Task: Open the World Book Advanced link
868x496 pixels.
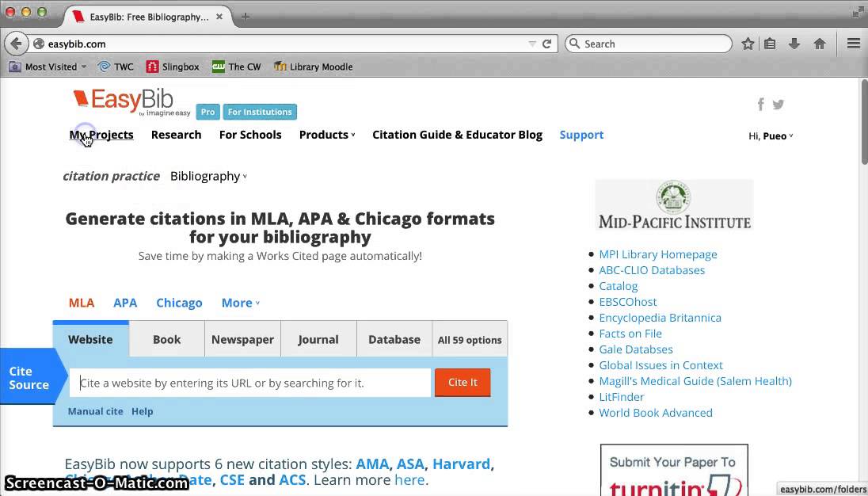Action: [x=656, y=413]
